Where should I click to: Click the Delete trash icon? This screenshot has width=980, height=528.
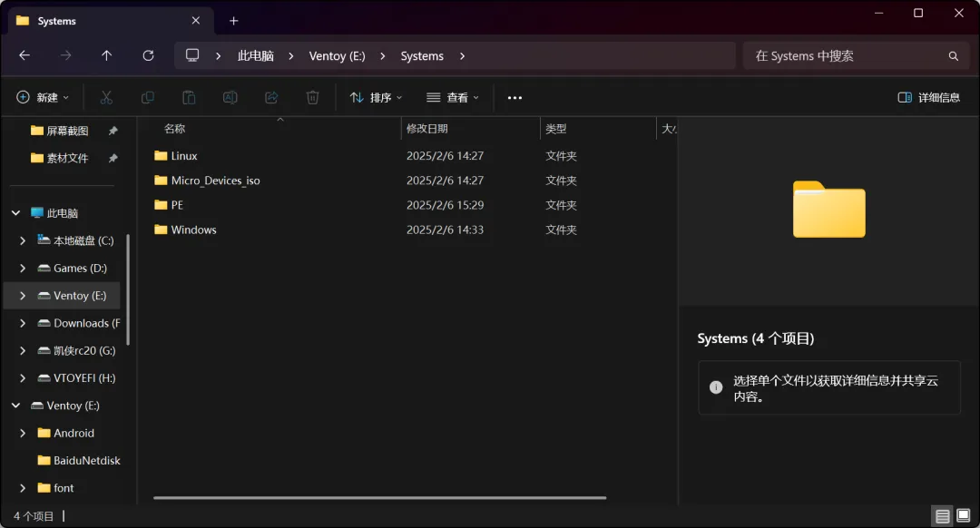312,97
